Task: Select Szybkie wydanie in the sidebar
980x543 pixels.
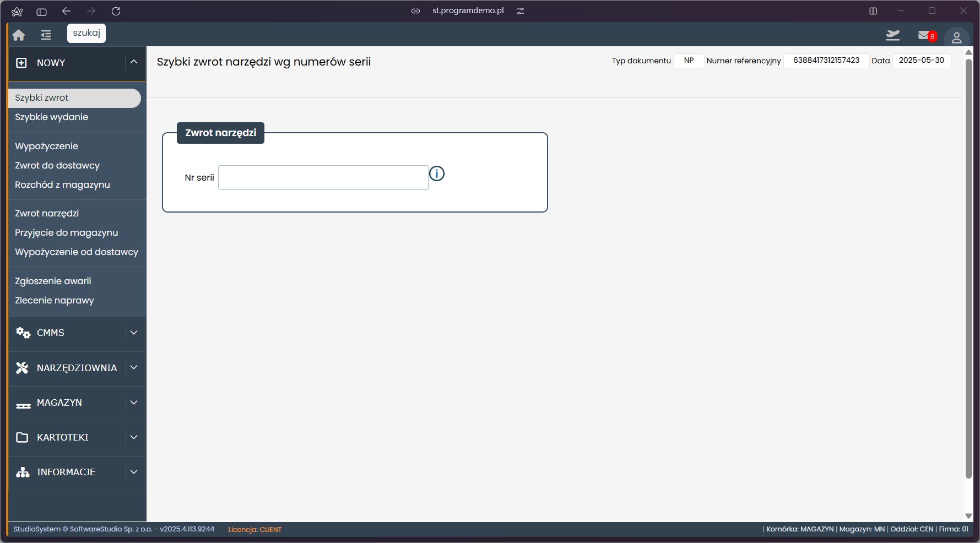Action: point(51,117)
